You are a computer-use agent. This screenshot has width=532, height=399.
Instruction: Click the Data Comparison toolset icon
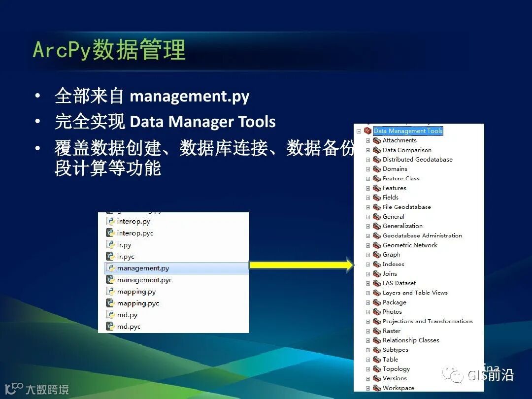pyautogui.click(x=377, y=150)
